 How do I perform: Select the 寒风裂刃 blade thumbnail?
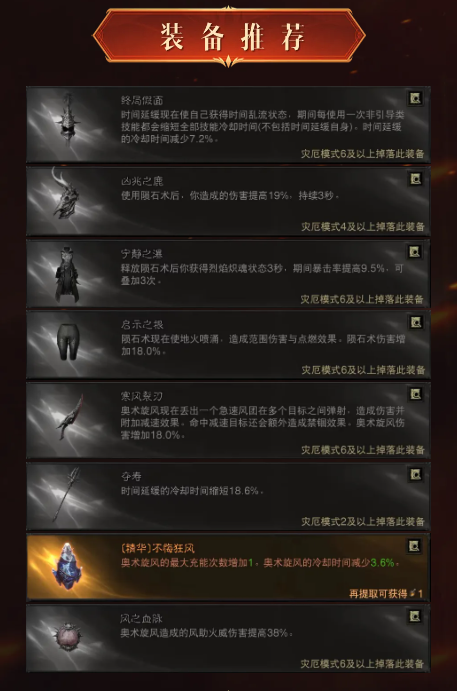tap(71, 418)
